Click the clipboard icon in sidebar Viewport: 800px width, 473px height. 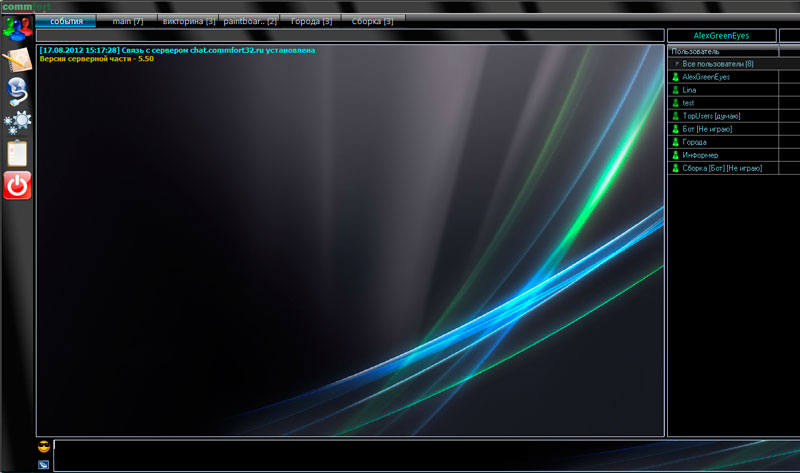tap(18, 154)
